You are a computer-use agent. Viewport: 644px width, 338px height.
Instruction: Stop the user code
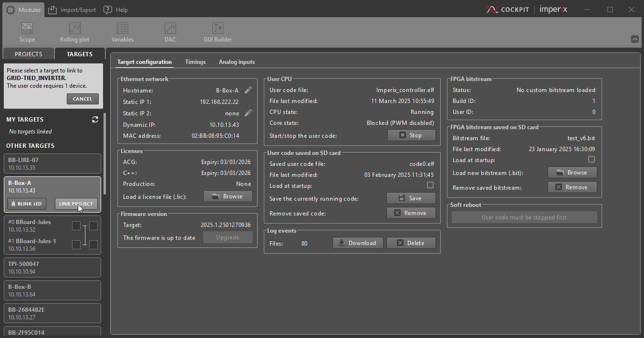[x=411, y=135]
